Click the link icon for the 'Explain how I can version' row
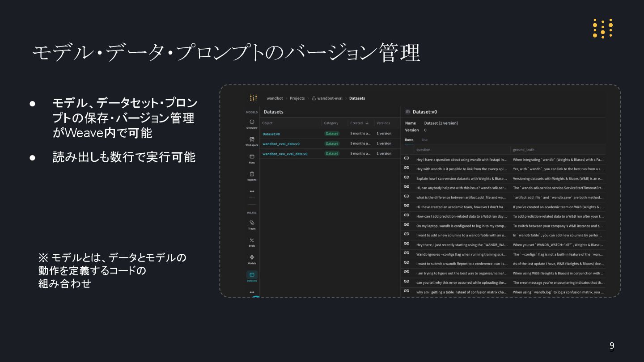Viewport: 644px width, 362px height. coord(407,177)
